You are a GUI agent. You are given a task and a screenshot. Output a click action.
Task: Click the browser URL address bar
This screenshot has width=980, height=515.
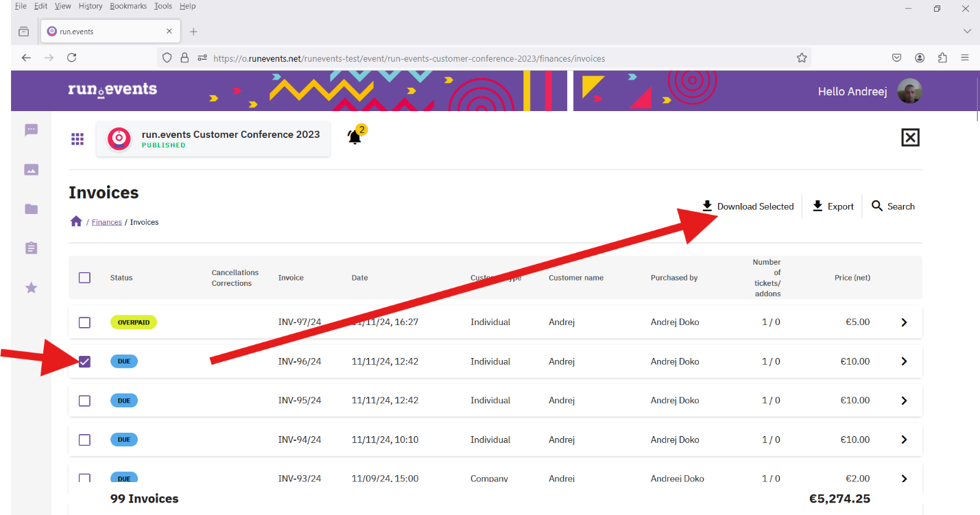(480, 58)
